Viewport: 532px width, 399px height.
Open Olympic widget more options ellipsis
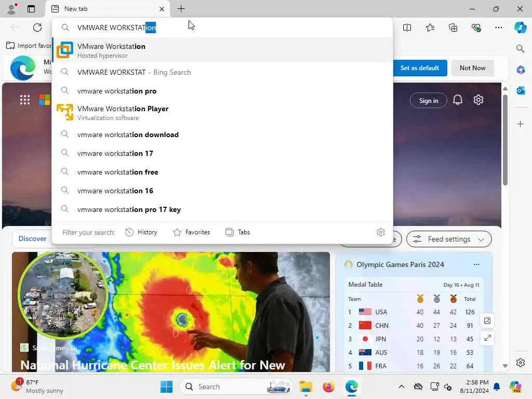pyautogui.click(x=476, y=264)
